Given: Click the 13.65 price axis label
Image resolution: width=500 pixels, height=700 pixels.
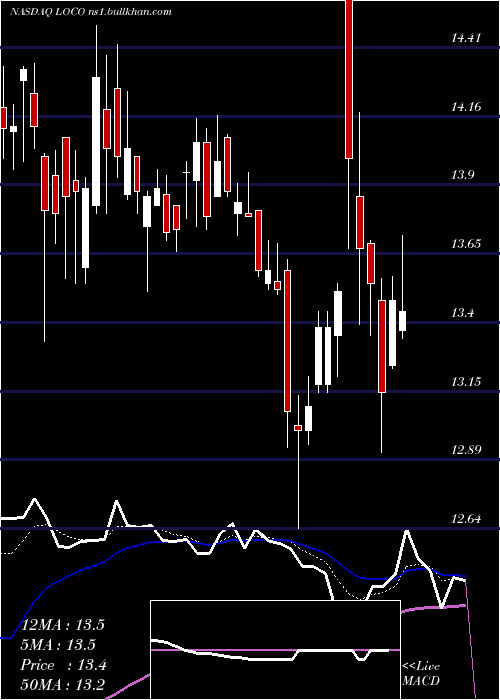Looking at the screenshot, I should pyautogui.click(x=466, y=244).
